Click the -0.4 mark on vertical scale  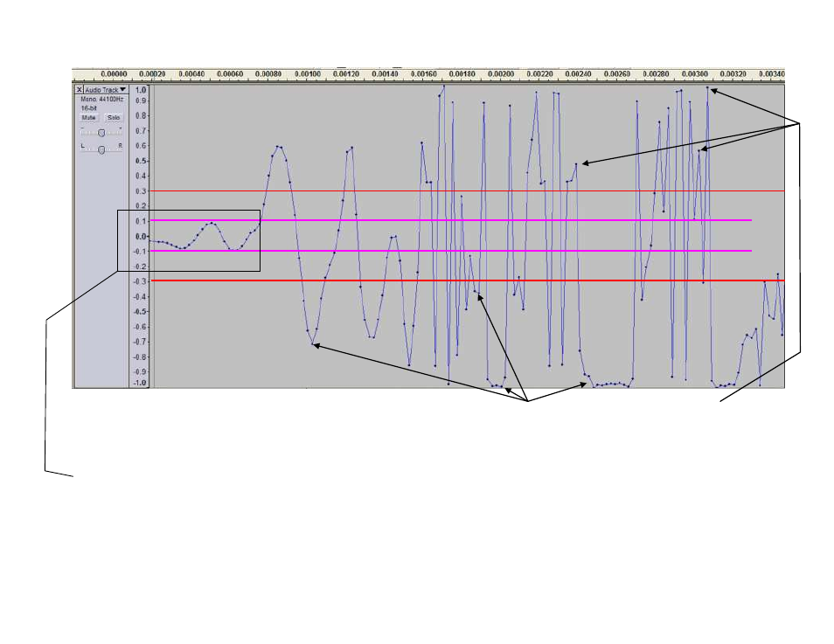tap(139, 297)
